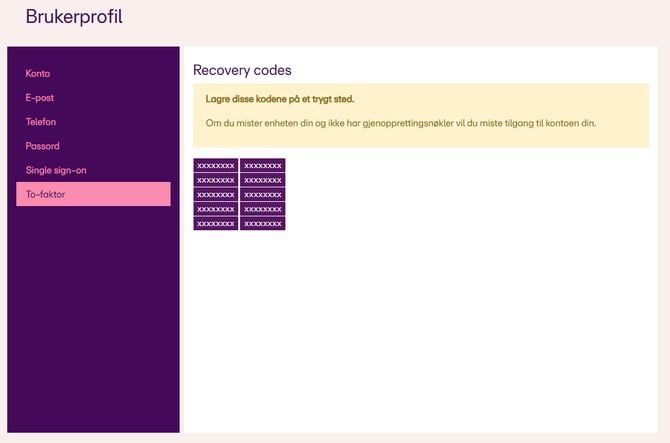The height and width of the screenshot is (443, 670).
Task: Select first recovery code in right column
Action: (262, 165)
